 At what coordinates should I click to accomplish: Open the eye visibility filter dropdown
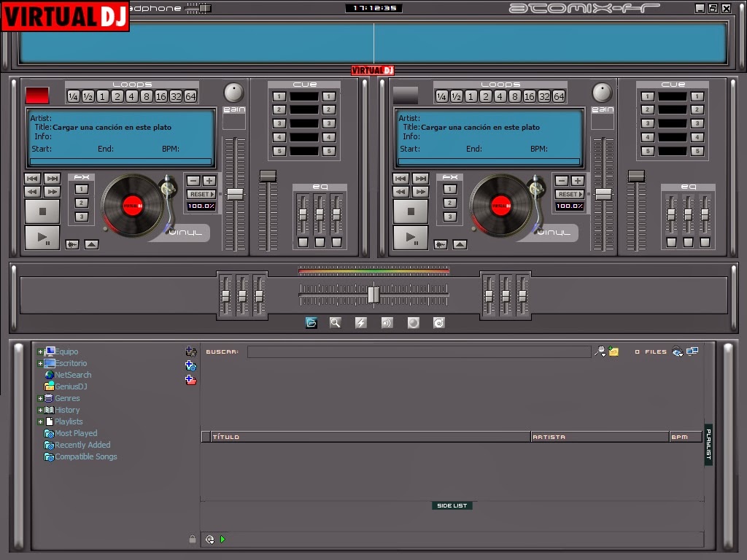point(676,352)
